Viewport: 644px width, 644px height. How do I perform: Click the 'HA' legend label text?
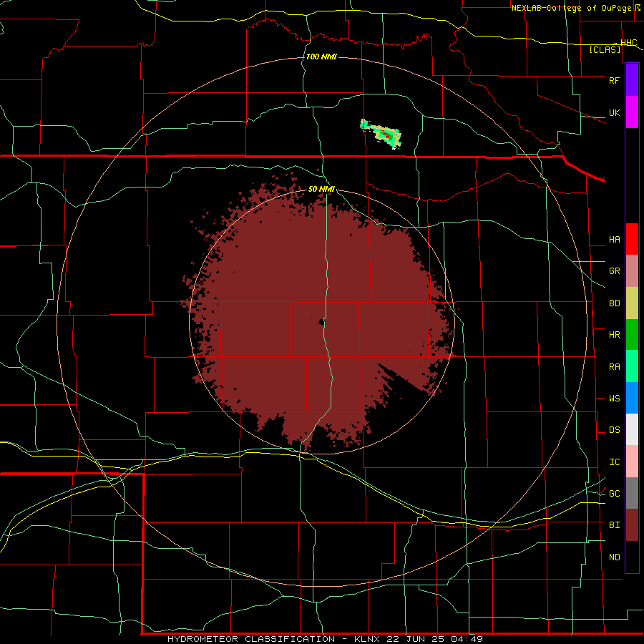point(614,240)
